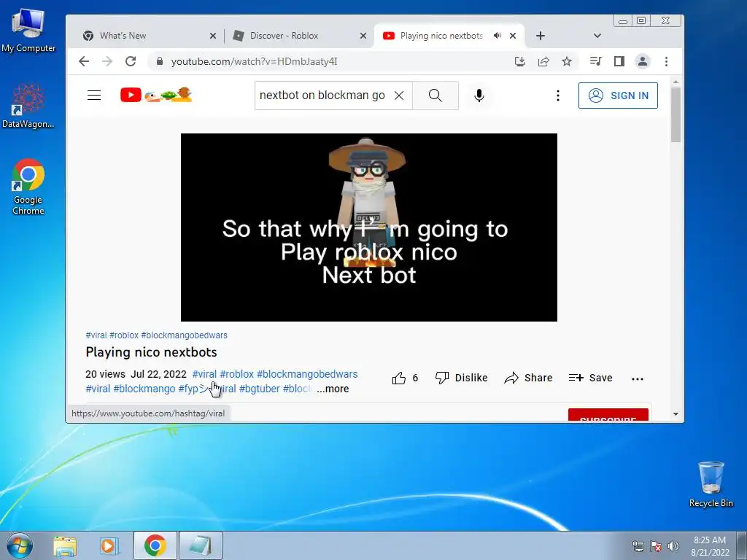Toggle Chrome side panel icon

point(619,61)
